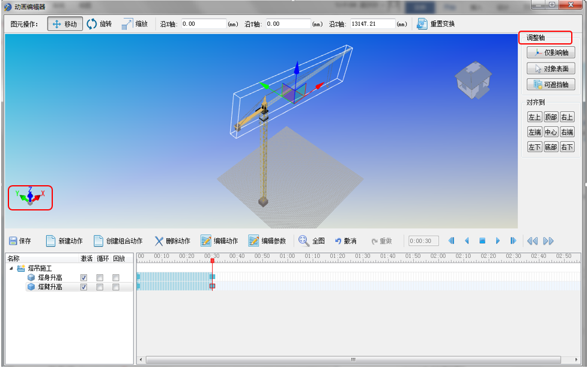Click 编辑动作 edit action button

(220, 241)
